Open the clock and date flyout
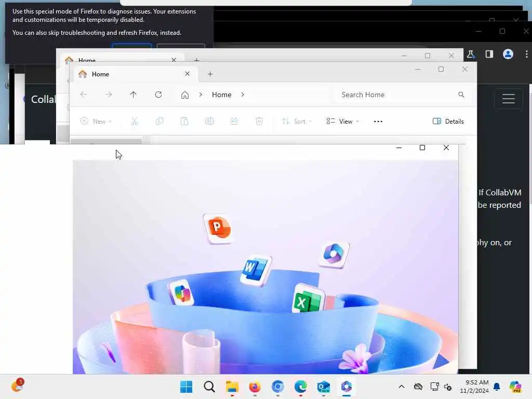The image size is (532, 399). click(474, 387)
